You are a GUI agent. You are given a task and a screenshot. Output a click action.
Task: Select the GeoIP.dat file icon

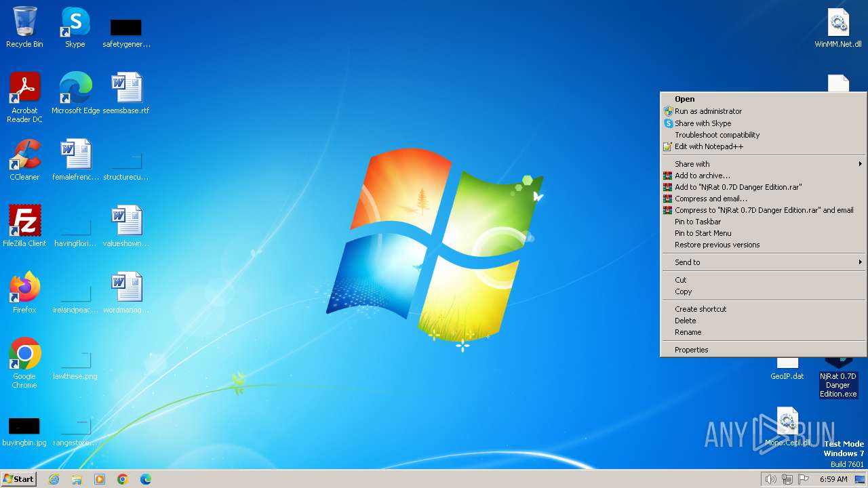(x=787, y=369)
